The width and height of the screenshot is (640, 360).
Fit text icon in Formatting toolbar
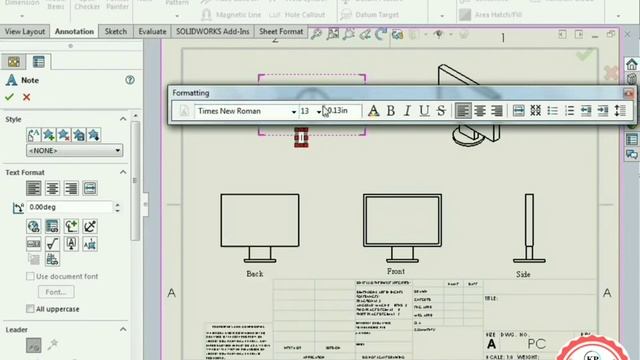pyautogui.click(x=518, y=111)
